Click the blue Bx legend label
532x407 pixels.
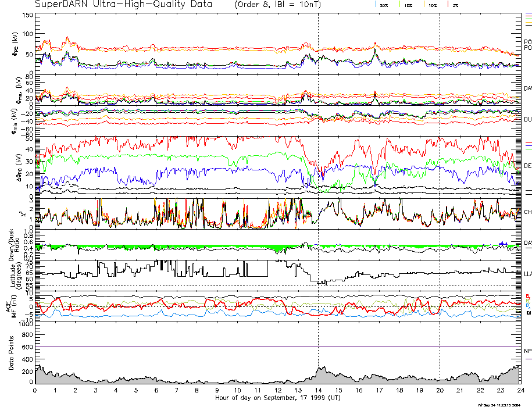tap(528, 306)
